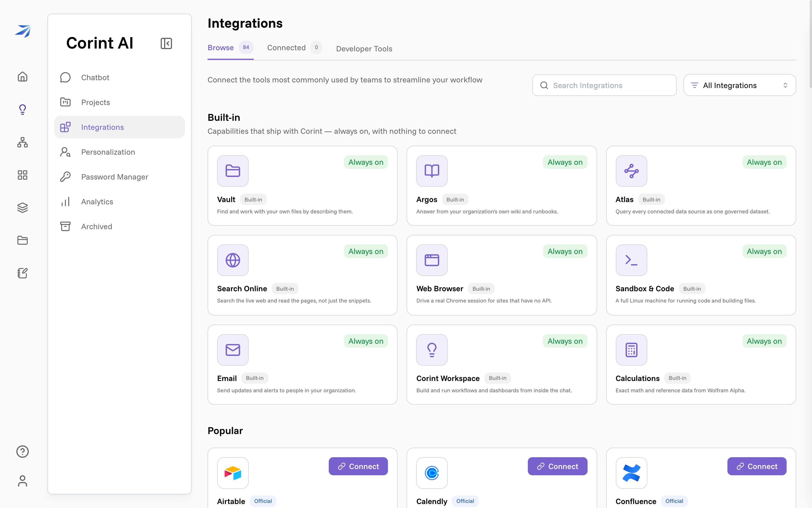Click the Web Browser window icon

coord(432,260)
